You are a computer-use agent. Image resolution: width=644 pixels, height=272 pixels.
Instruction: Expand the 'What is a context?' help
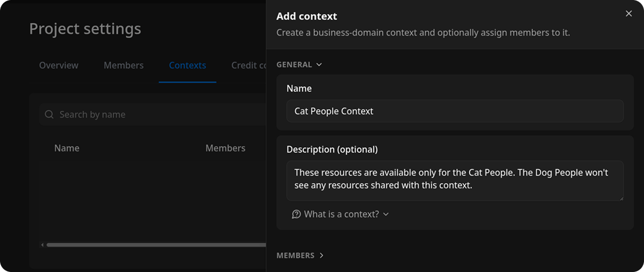(340, 214)
